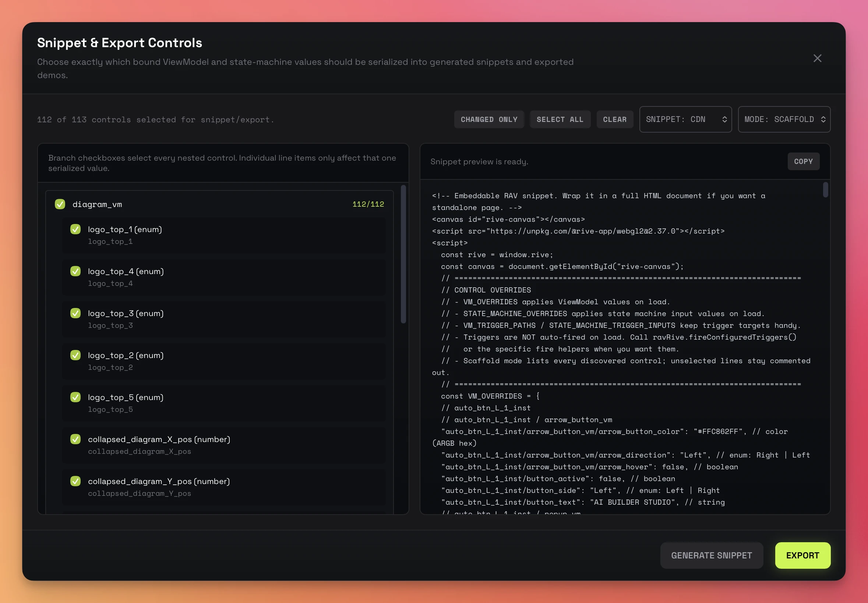Viewport: 868px width, 603px height.
Task: Click the controls list scrollbar thumb
Action: click(403, 254)
